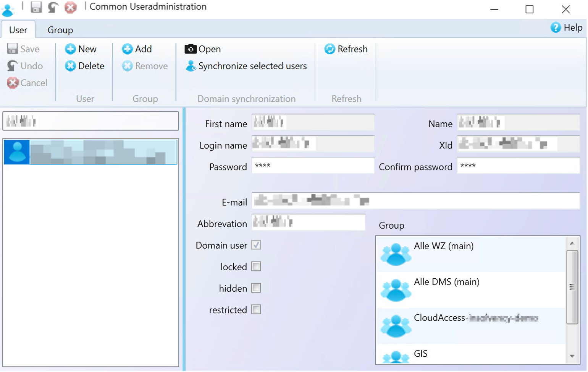588x372 pixels.
Task: Check the restricted option
Action: (x=256, y=309)
